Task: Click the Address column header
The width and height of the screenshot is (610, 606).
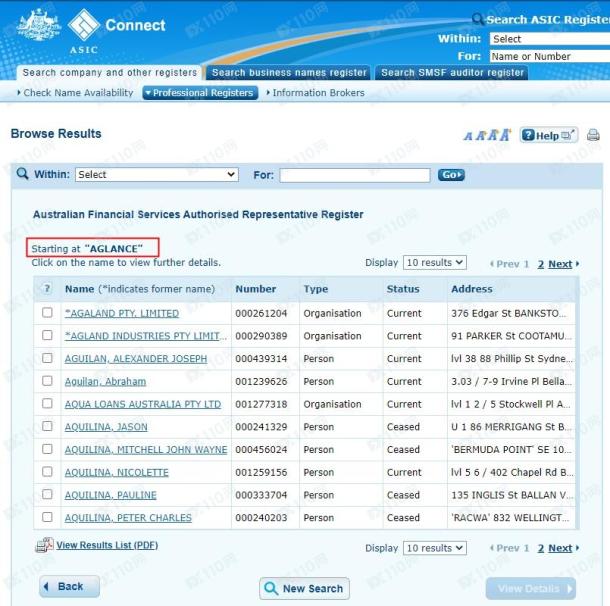Action: (472, 289)
